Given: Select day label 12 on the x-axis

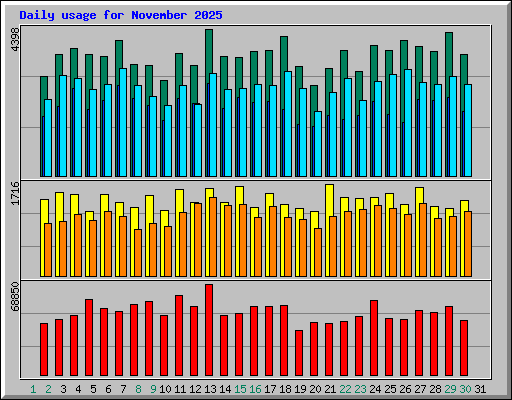Looking at the screenshot, I should pyautogui.click(x=195, y=389).
